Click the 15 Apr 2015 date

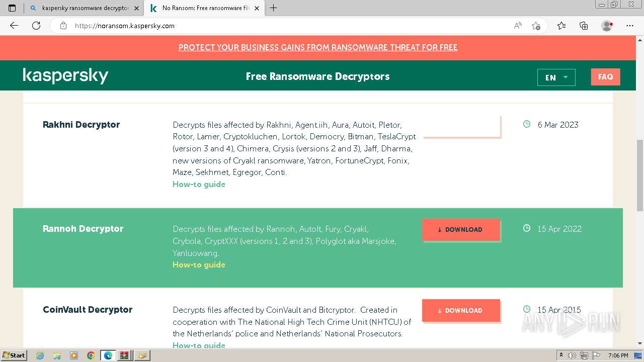pyautogui.click(x=559, y=310)
